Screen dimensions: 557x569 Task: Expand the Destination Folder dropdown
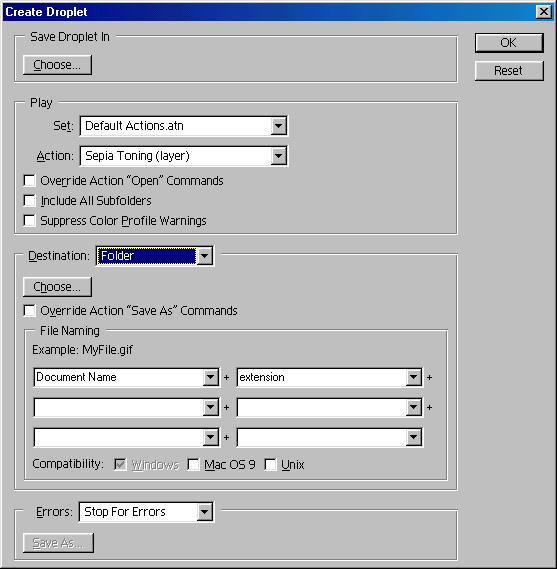[x=155, y=256]
